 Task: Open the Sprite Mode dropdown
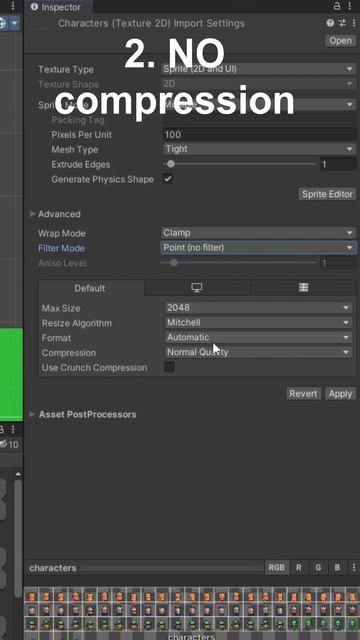point(258,104)
